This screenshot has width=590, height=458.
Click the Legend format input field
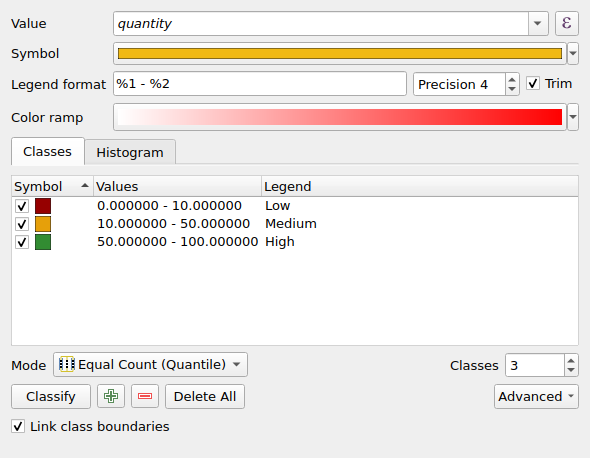pos(260,84)
